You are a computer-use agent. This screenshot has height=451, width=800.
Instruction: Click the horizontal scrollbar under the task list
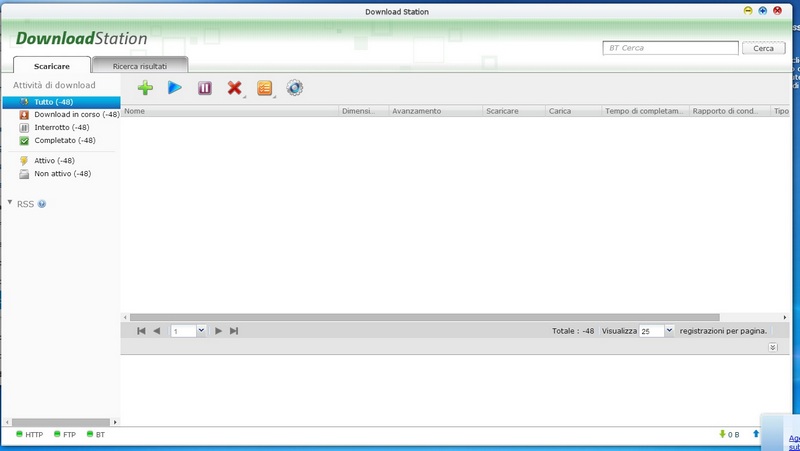(x=440, y=317)
